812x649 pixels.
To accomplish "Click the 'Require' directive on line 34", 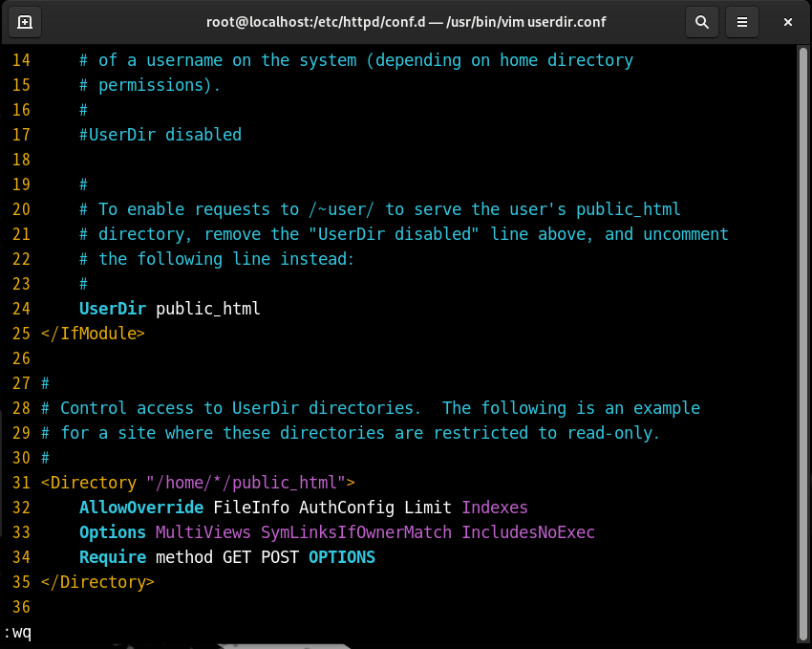I will pos(113,557).
